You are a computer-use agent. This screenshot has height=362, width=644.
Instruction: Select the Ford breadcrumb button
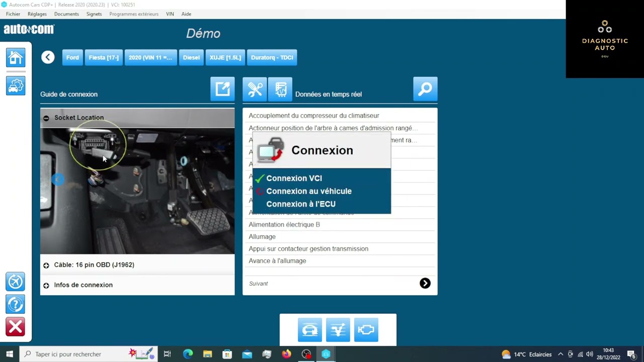(x=72, y=57)
